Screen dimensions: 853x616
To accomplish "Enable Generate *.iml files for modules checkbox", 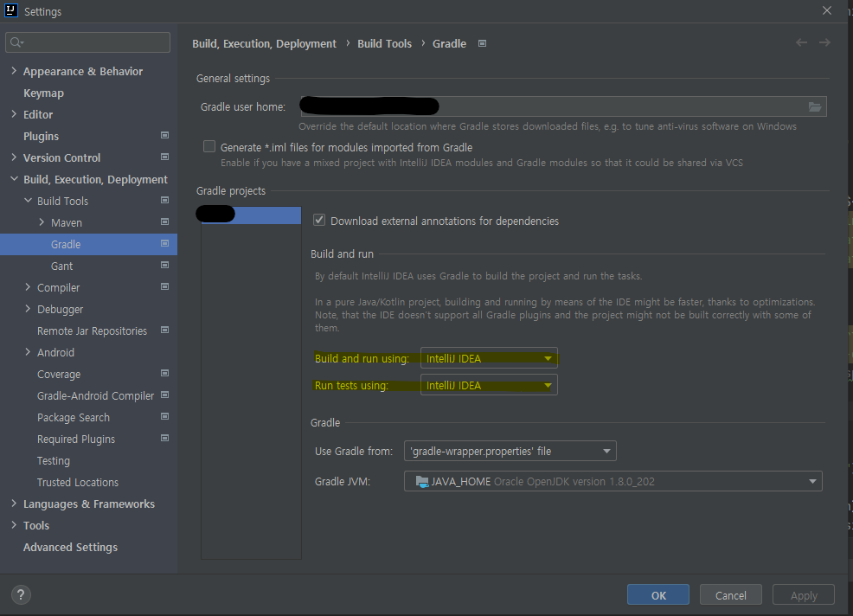I will tap(209, 146).
